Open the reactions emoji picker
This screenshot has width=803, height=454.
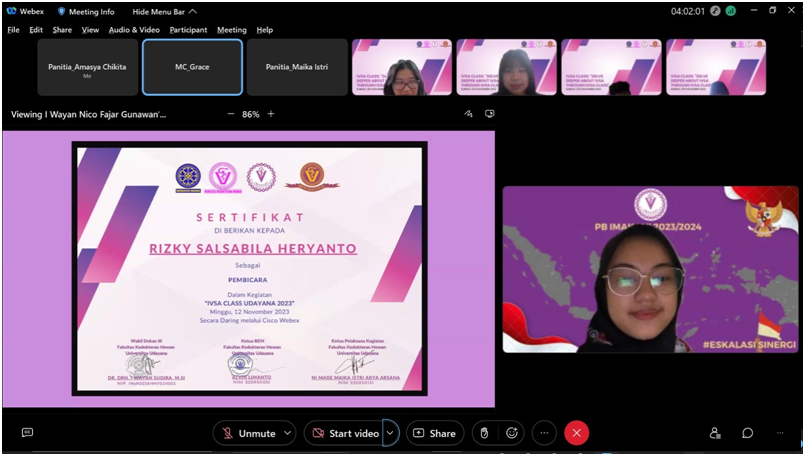click(512, 433)
